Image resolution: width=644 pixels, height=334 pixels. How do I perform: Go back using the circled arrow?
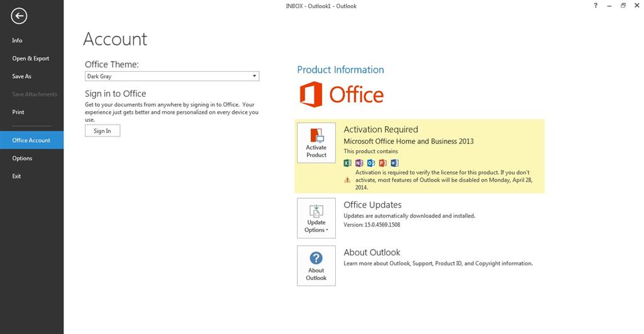point(19,16)
